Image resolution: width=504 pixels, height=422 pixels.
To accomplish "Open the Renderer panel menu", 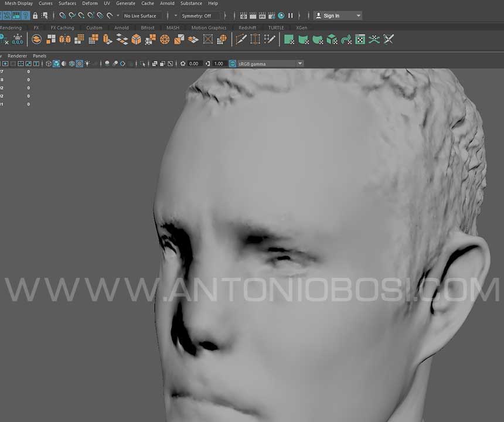I will (x=18, y=56).
